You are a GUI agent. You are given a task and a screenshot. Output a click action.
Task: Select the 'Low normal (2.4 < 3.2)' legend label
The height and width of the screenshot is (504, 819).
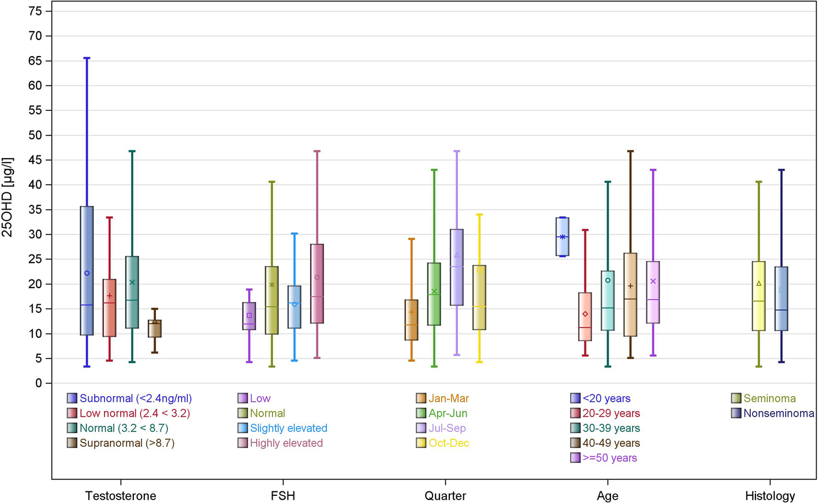[x=135, y=413]
